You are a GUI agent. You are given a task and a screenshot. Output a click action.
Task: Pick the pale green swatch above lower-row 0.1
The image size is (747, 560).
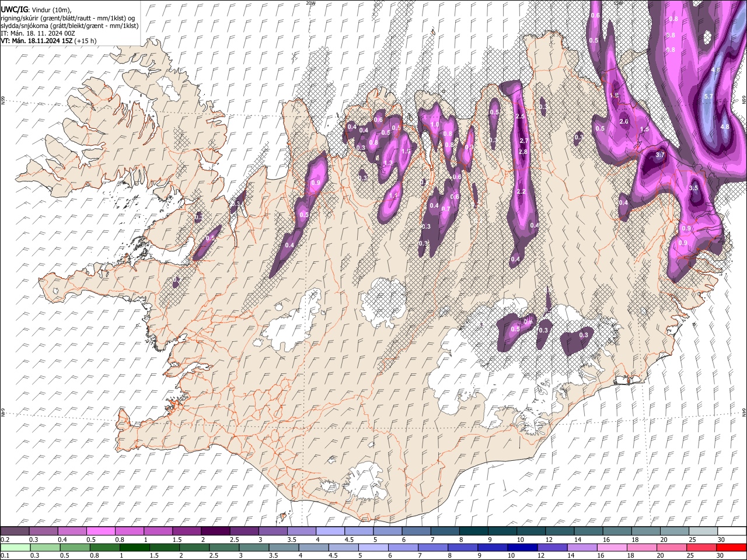click(x=15, y=548)
